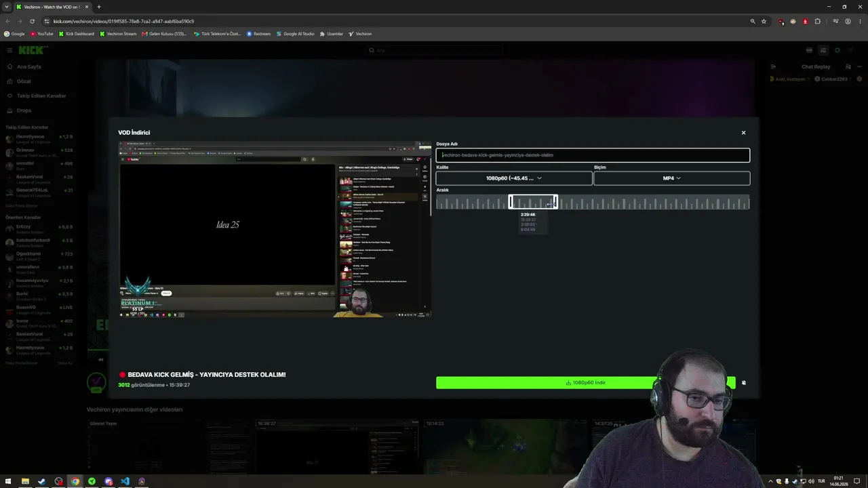Click the Chat Replay header
The image size is (868, 488).
pos(816,66)
